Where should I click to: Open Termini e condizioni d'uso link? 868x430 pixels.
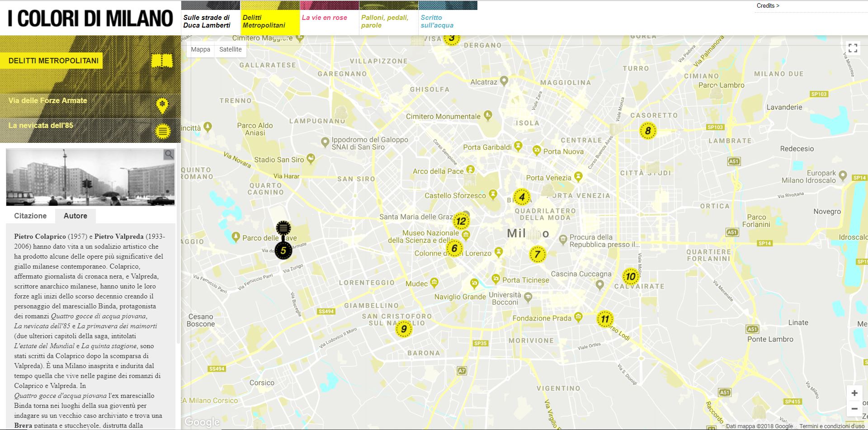(832, 426)
